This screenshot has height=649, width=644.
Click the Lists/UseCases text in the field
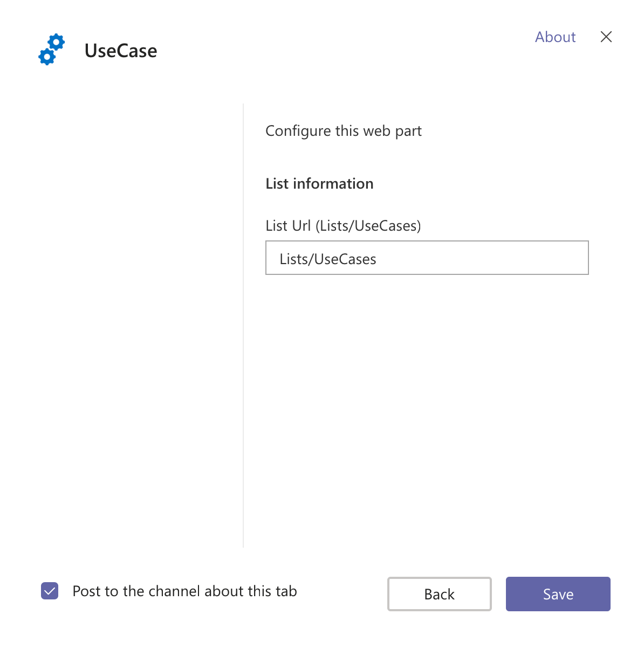coord(328,259)
